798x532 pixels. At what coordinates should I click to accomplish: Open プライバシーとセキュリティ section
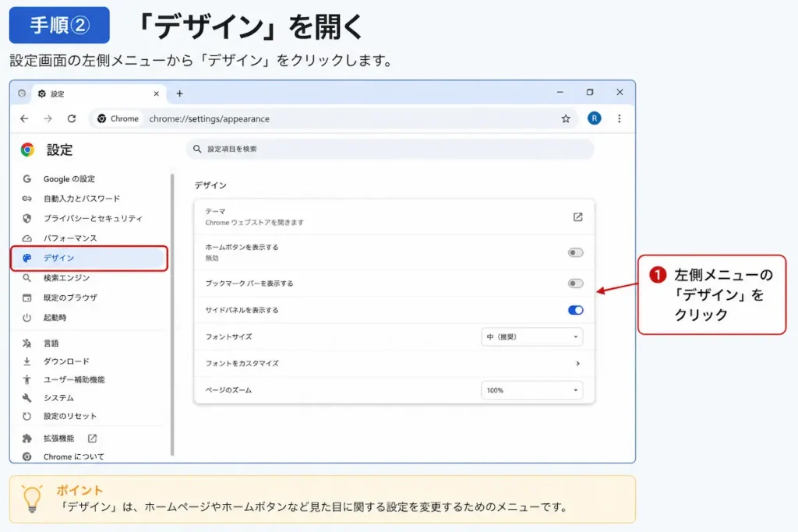(93, 218)
